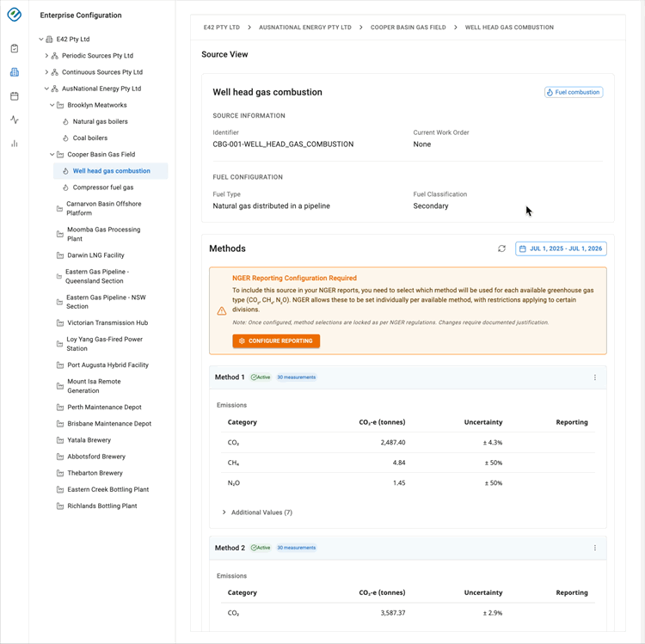Navigate to AusNational Energy Pty Ltd breadcrumb

(304, 28)
